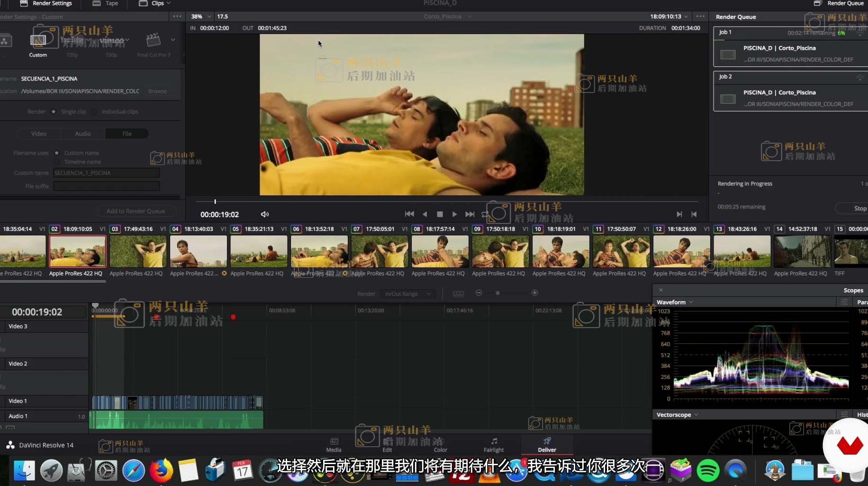Select the Single clip render option

(54, 112)
